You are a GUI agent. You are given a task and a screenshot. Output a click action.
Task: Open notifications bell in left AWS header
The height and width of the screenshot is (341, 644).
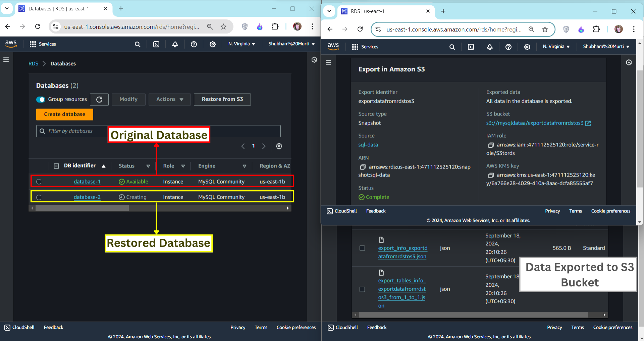coord(175,44)
